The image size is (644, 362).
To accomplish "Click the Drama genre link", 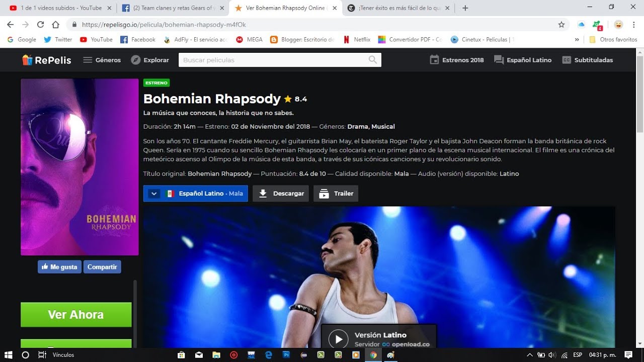I will (358, 127).
